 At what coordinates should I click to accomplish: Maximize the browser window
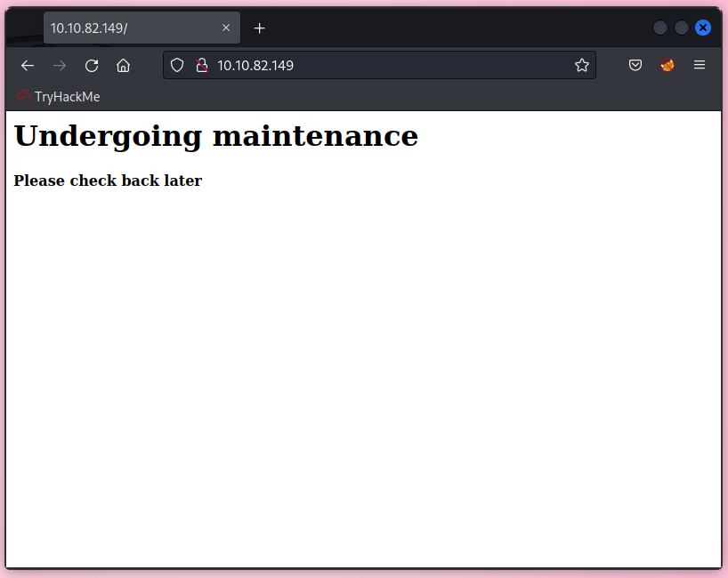click(x=682, y=28)
